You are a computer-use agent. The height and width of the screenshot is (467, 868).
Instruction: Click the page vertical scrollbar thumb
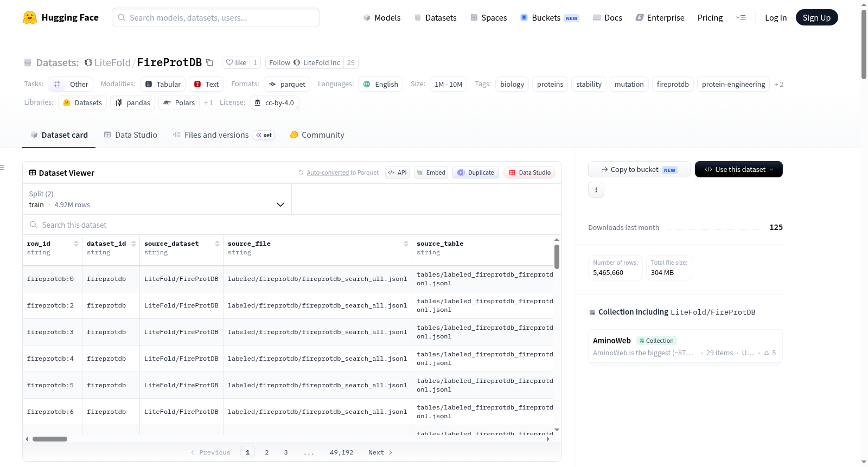(x=864, y=44)
